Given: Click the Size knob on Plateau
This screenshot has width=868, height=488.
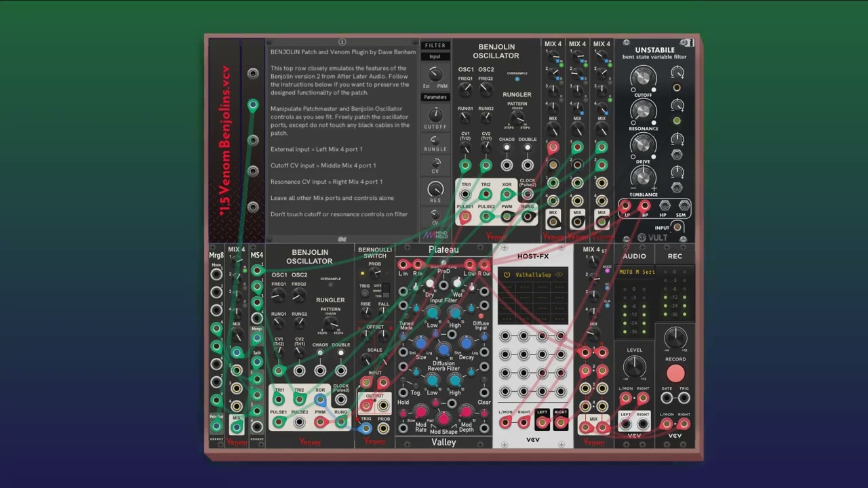Looking at the screenshot, I should pyautogui.click(x=421, y=344).
